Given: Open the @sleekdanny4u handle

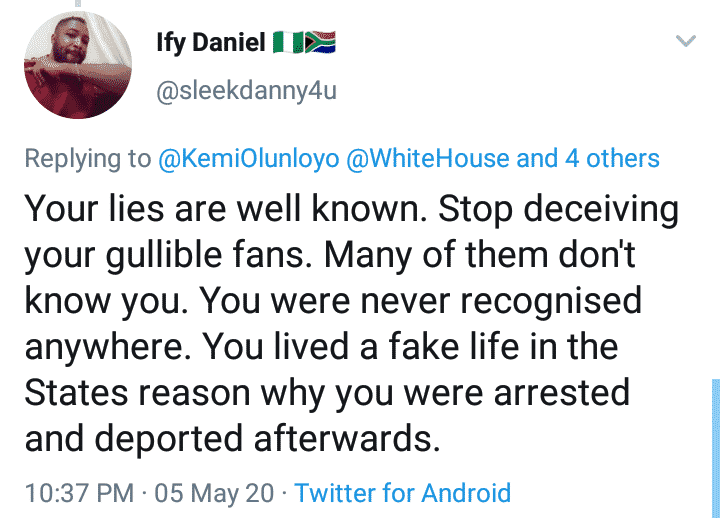Looking at the screenshot, I should point(247,90).
